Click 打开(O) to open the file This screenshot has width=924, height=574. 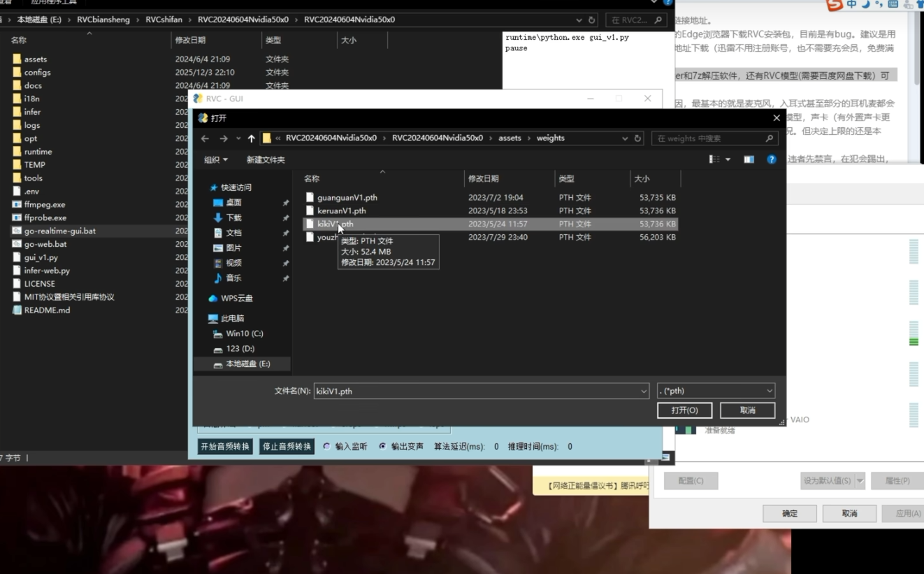pyautogui.click(x=684, y=410)
